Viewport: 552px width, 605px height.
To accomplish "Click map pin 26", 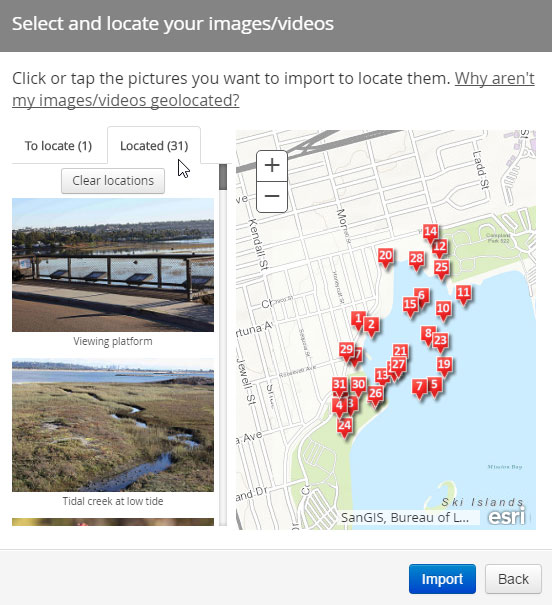I will coord(375,395).
